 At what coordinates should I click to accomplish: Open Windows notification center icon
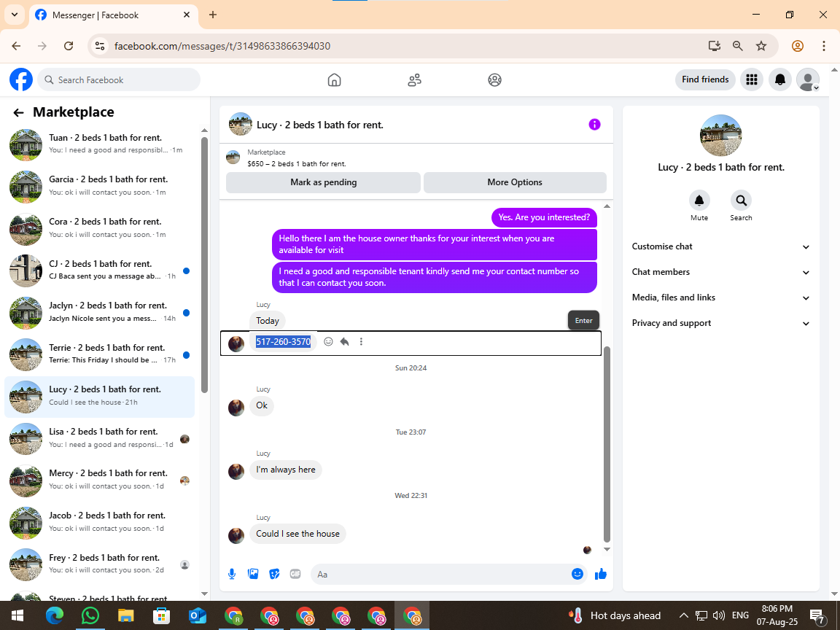(x=817, y=615)
